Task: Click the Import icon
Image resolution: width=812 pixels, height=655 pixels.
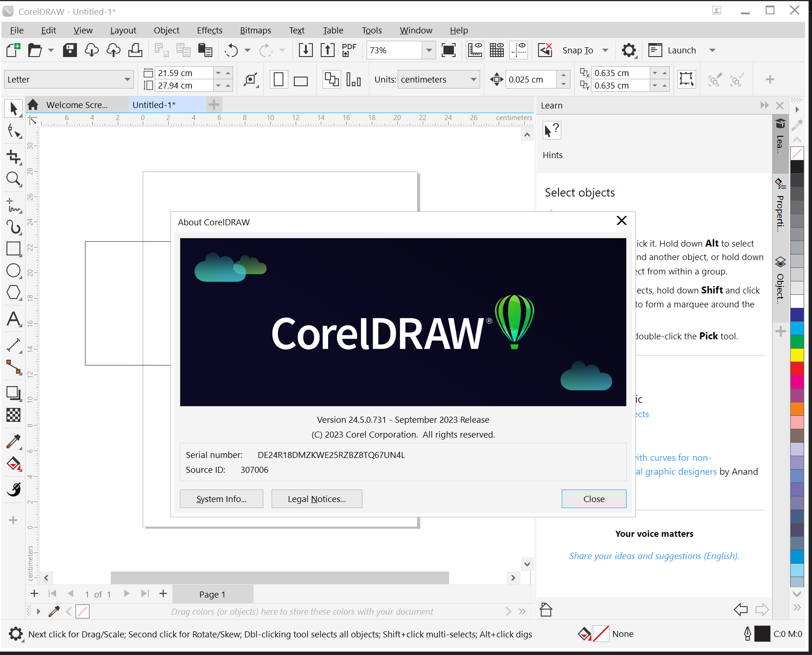Action: pyautogui.click(x=305, y=50)
